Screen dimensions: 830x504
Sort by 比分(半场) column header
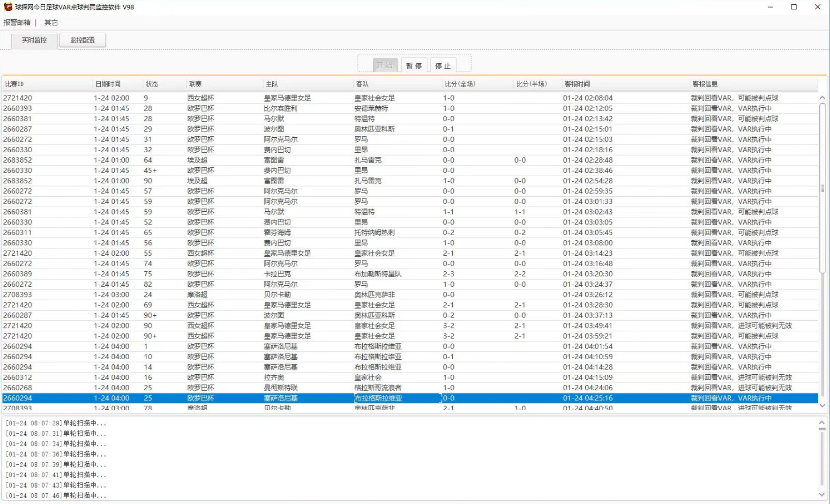tap(538, 84)
